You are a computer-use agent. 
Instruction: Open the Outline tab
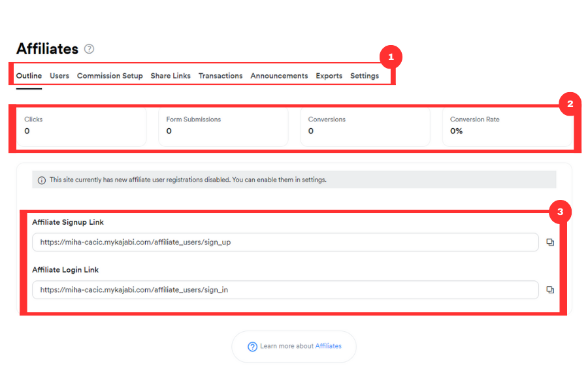pos(29,76)
